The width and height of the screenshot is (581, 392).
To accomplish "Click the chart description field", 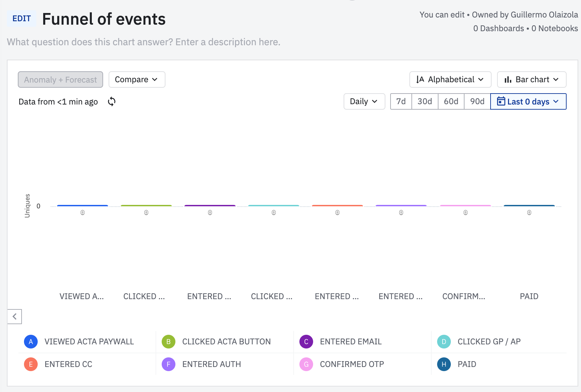I will (144, 42).
